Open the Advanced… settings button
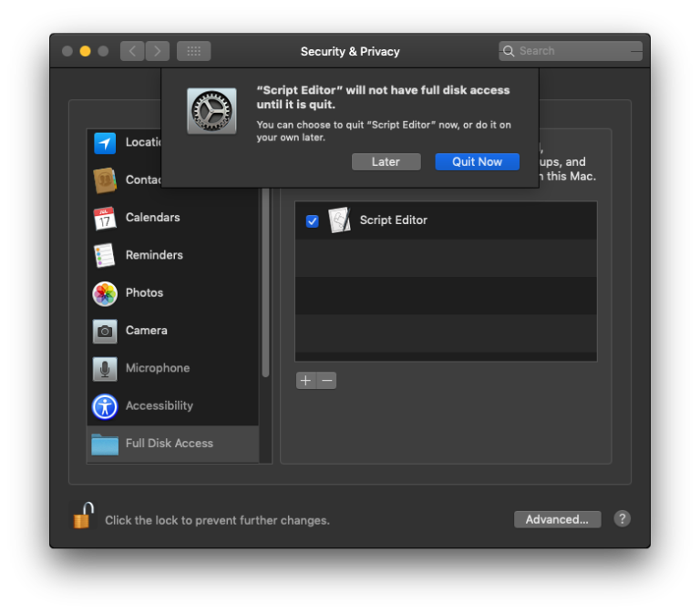The height and width of the screenshot is (614, 700). tap(557, 519)
